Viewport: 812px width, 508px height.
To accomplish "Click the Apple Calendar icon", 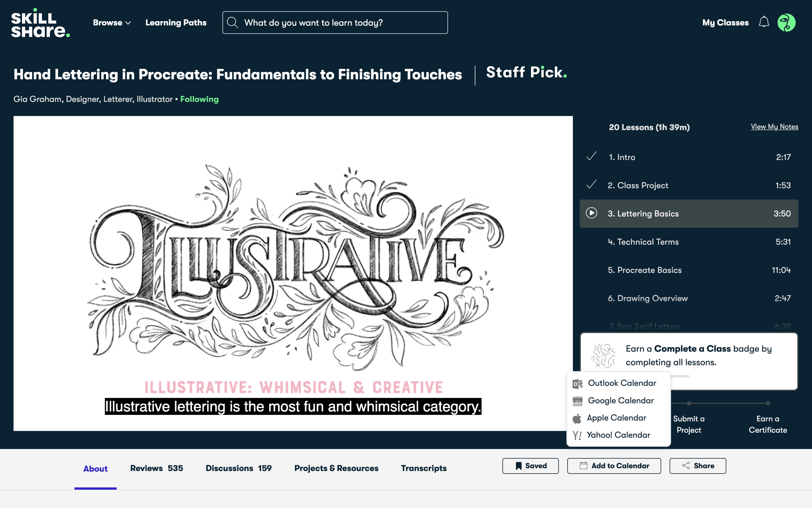I will [577, 418].
